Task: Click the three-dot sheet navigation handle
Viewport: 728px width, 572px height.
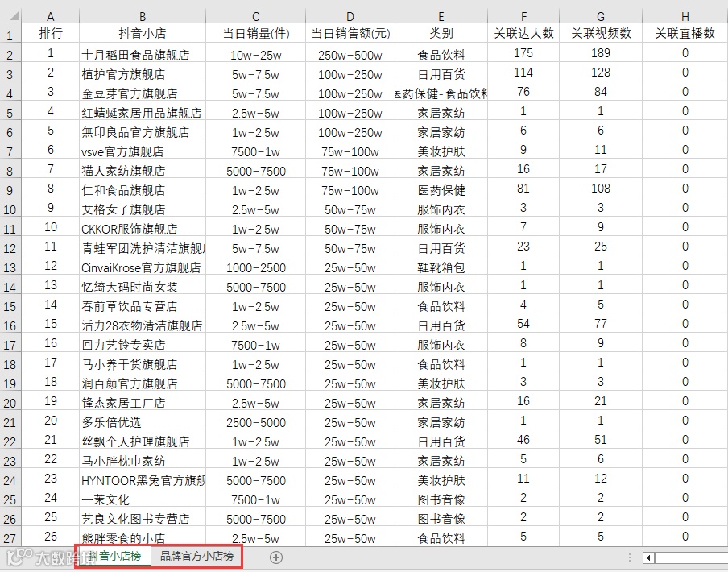Action: coord(629,557)
